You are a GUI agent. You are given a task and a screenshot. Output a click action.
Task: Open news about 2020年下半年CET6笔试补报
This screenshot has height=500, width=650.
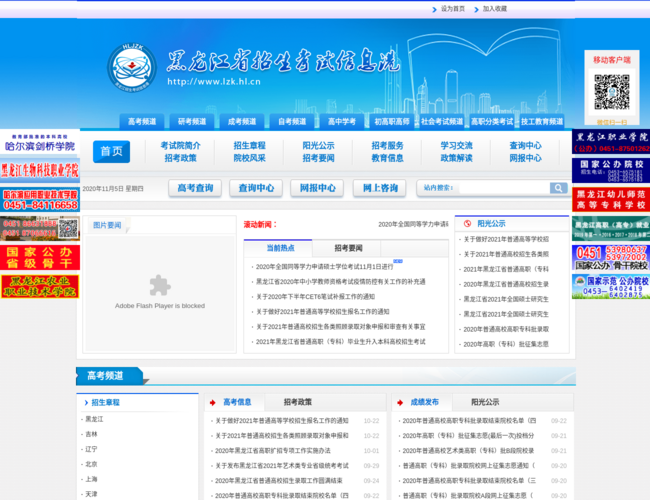(x=315, y=297)
